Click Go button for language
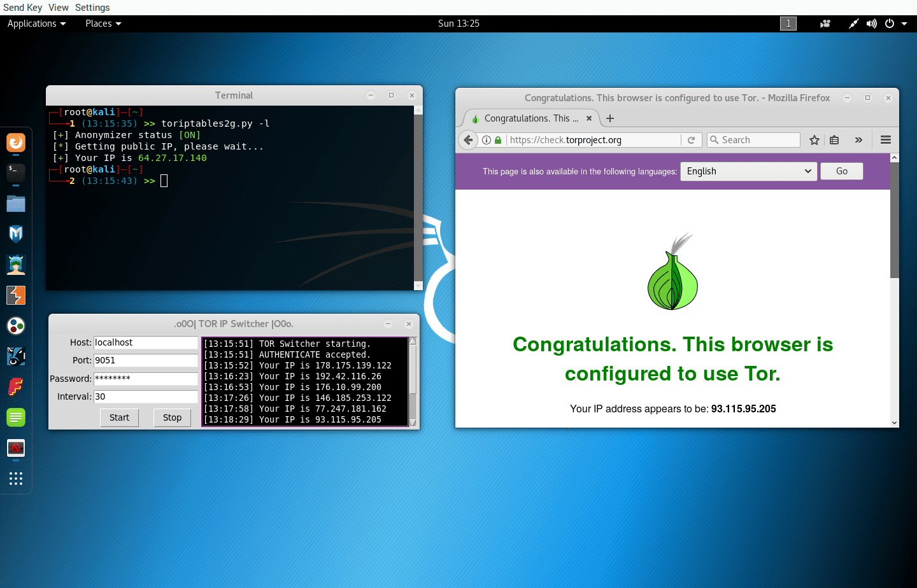Viewport: 917px width, 588px height. [842, 171]
